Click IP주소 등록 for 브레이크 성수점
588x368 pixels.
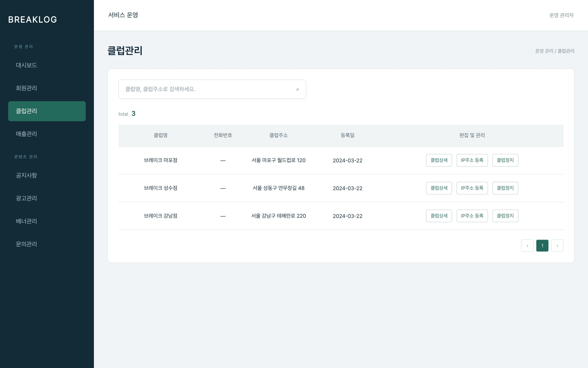[x=472, y=188]
